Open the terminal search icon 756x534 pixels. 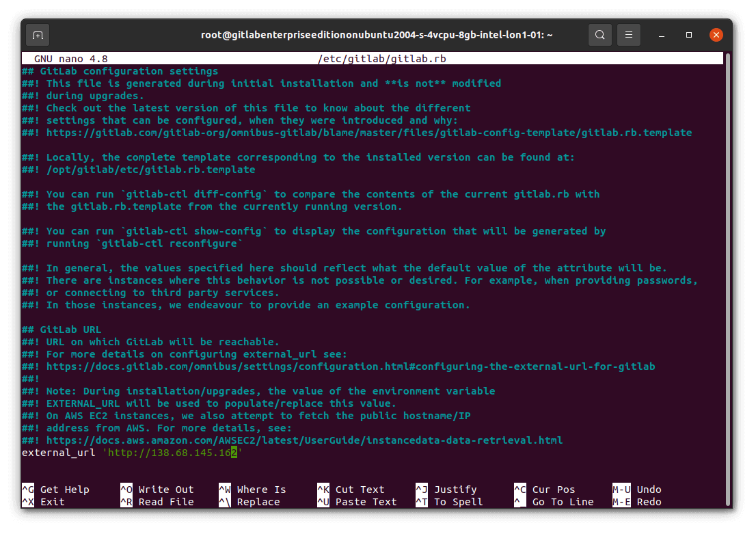point(600,35)
